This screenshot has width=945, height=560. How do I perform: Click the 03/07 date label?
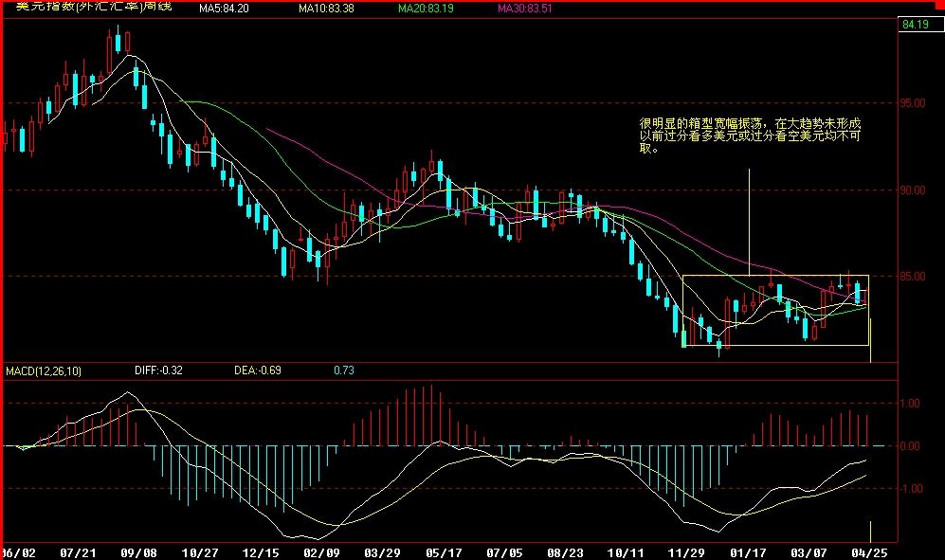pos(809,552)
